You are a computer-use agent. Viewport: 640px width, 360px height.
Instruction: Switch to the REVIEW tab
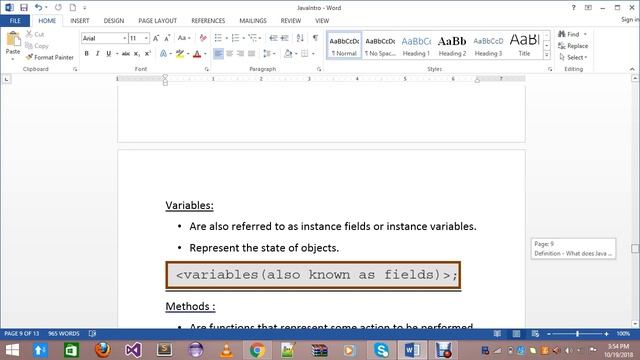click(x=291, y=20)
